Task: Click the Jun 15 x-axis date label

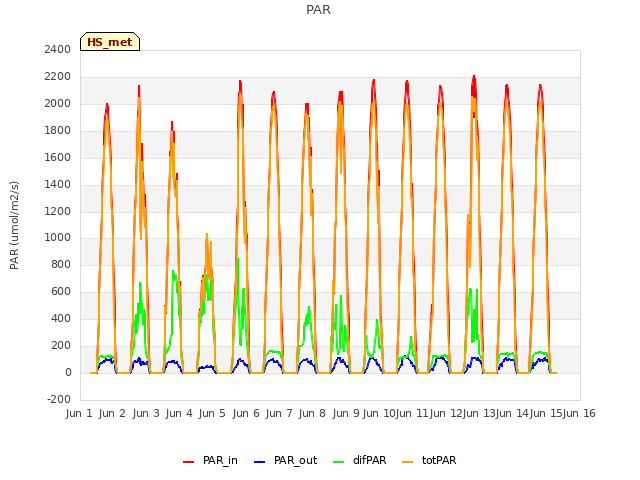Action: (x=546, y=413)
